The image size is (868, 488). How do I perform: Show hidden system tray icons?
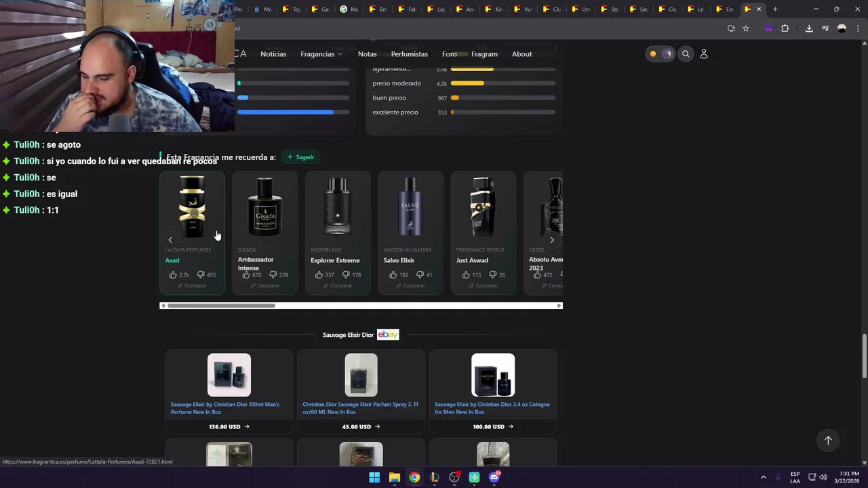763,477
